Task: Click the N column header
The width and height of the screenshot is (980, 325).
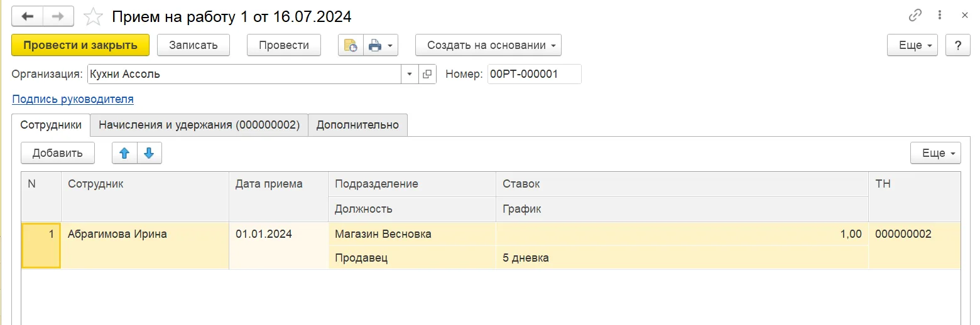Action: 41,196
